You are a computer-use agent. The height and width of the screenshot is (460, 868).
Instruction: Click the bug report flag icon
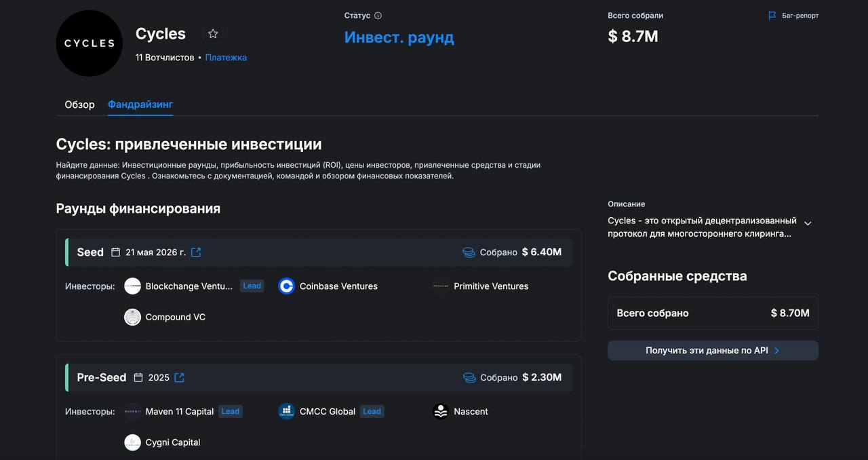(x=772, y=16)
